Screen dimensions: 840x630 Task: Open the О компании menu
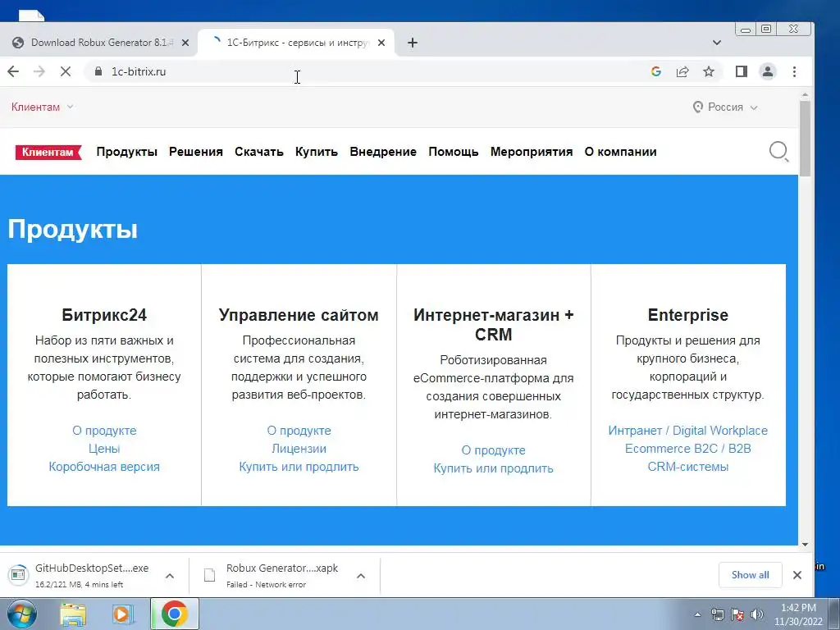(620, 152)
